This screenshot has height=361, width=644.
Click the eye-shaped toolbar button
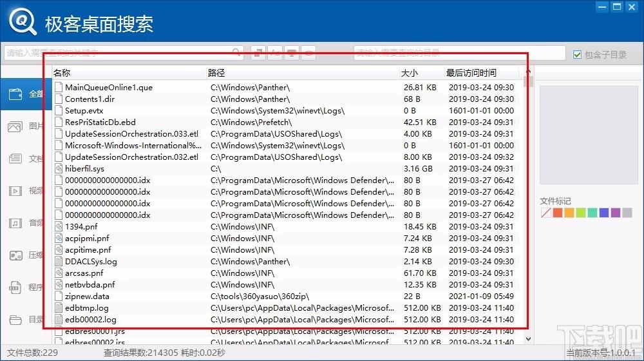(x=308, y=52)
